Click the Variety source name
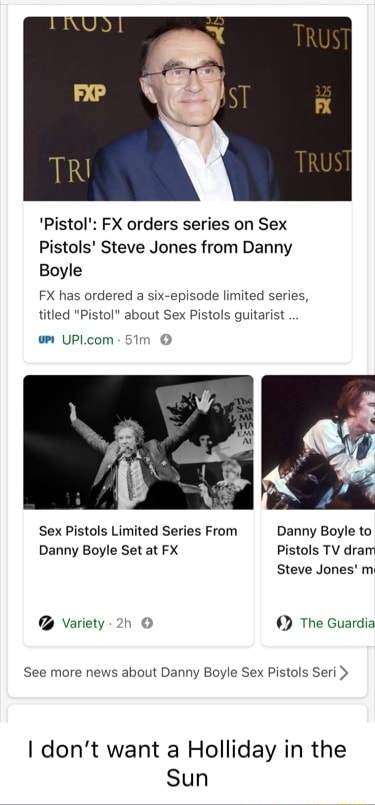Image resolution: width=375 pixels, height=805 pixels. coord(83,623)
